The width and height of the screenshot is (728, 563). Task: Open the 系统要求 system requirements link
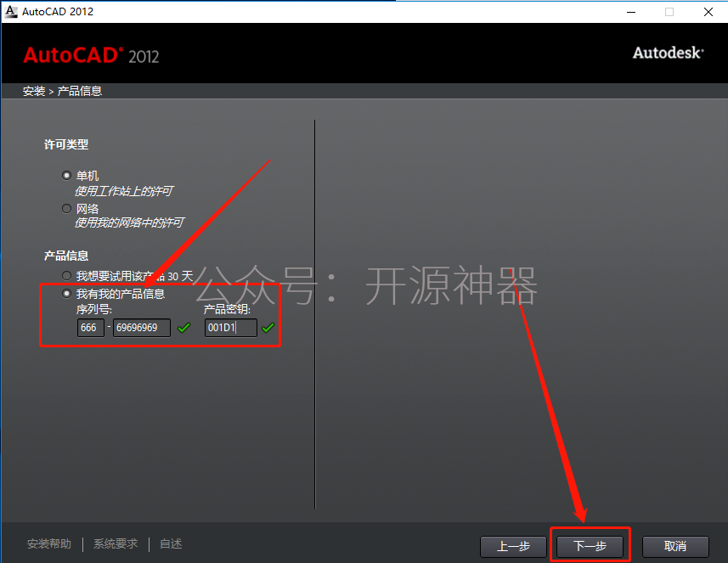click(116, 544)
